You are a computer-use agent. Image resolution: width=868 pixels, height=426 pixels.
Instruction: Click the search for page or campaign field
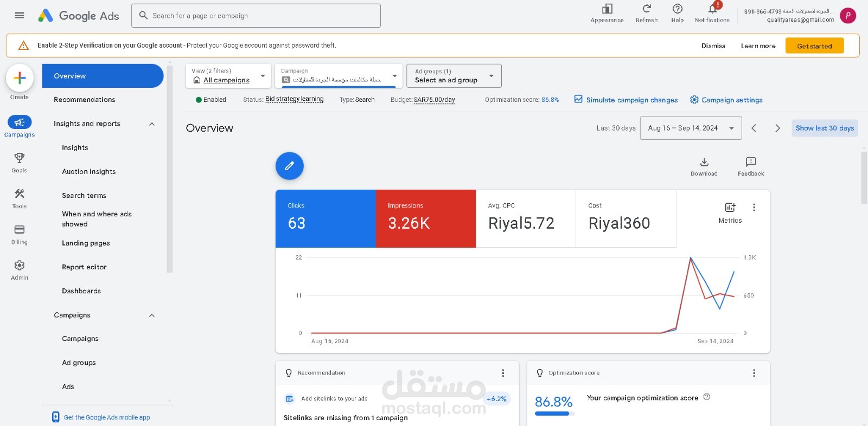tap(256, 16)
